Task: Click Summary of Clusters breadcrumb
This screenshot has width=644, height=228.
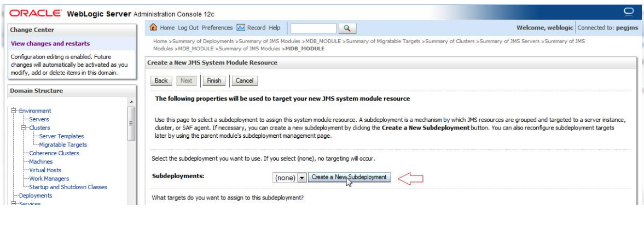Action: click(x=450, y=42)
